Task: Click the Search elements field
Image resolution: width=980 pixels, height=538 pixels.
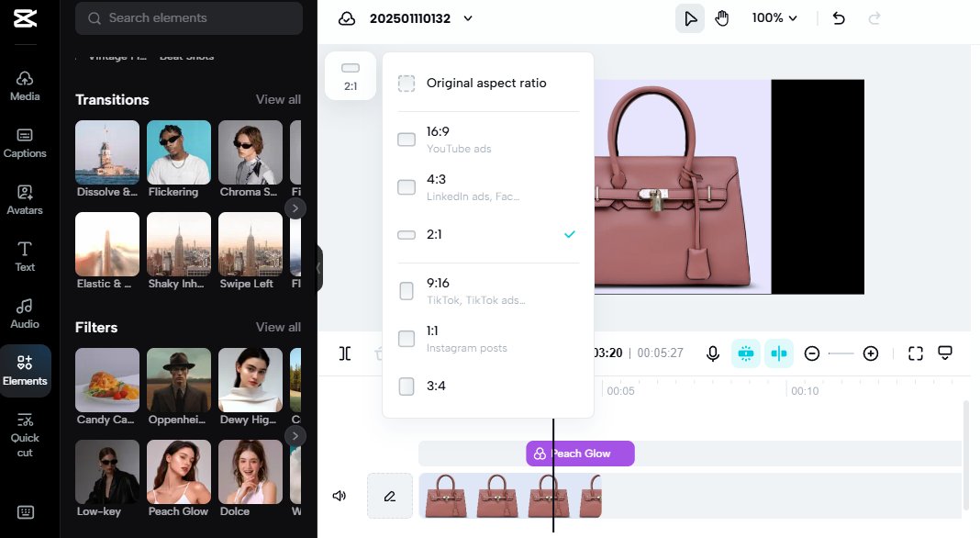Action: (x=189, y=18)
